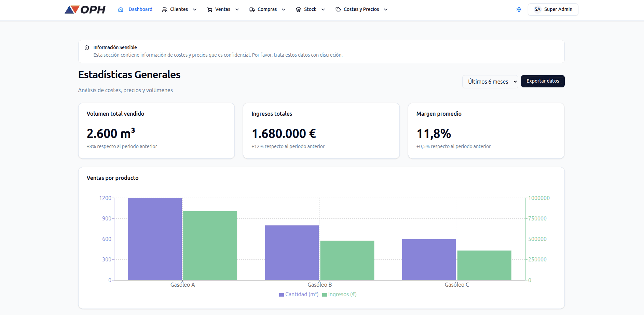The height and width of the screenshot is (315, 644).
Task: Click the Exportar datos button
Action: tap(543, 81)
